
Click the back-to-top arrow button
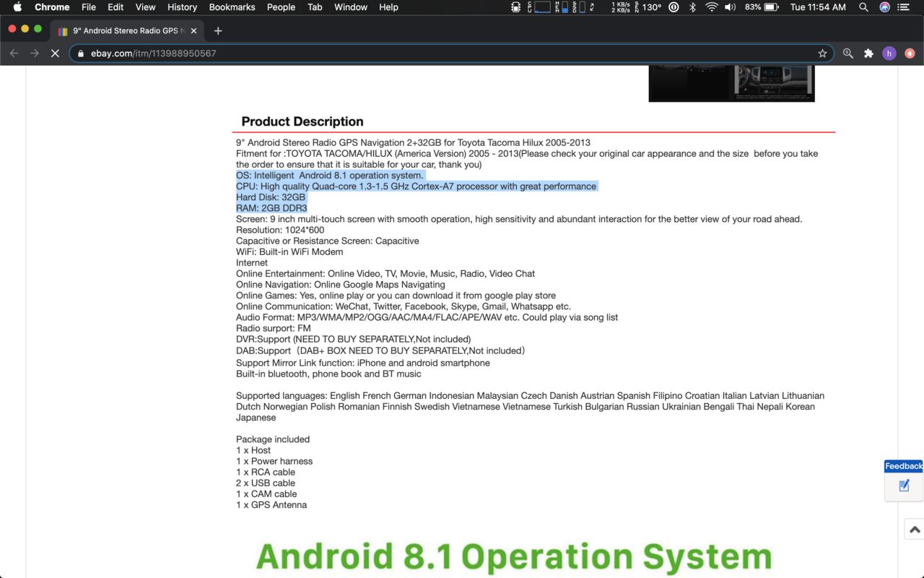pos(915,529)
